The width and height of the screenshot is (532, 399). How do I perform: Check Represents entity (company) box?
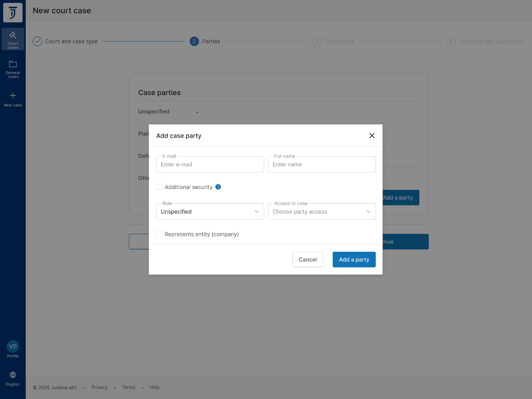pos(159,234)
